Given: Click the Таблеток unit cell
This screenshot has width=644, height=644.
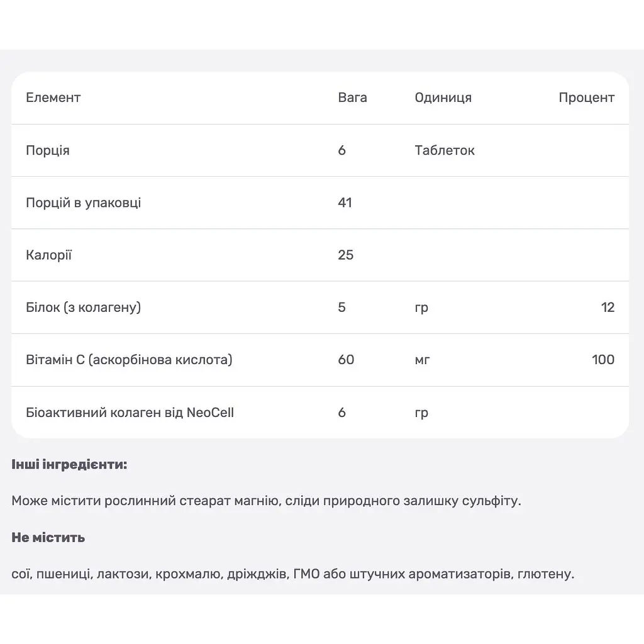Looking at the screenshot, I should (445, 150).
